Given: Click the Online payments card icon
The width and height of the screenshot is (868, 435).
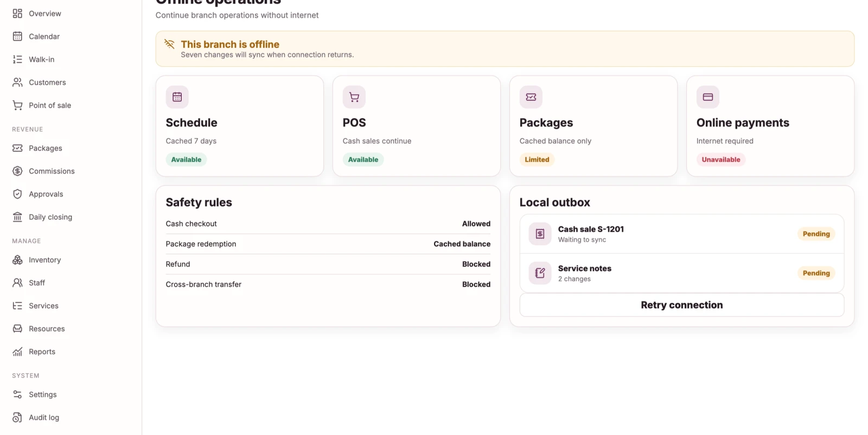Looking at the screenshot, I should point(708,97).
